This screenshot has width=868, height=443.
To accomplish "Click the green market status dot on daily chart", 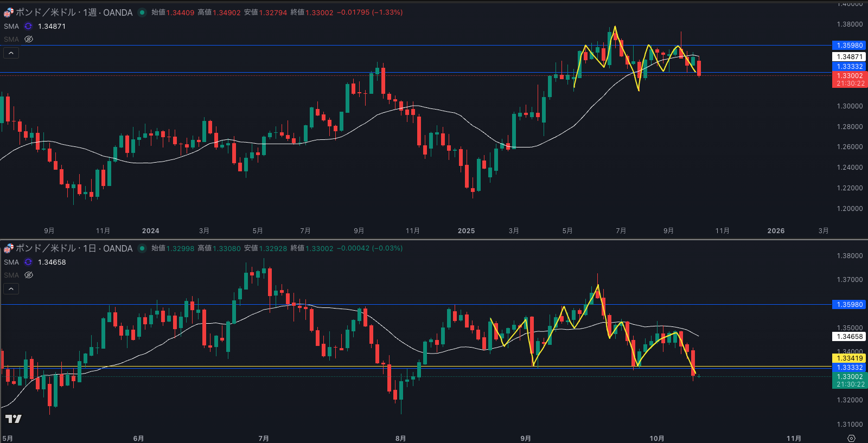I will pyautogui.click(x=142, y=248).
